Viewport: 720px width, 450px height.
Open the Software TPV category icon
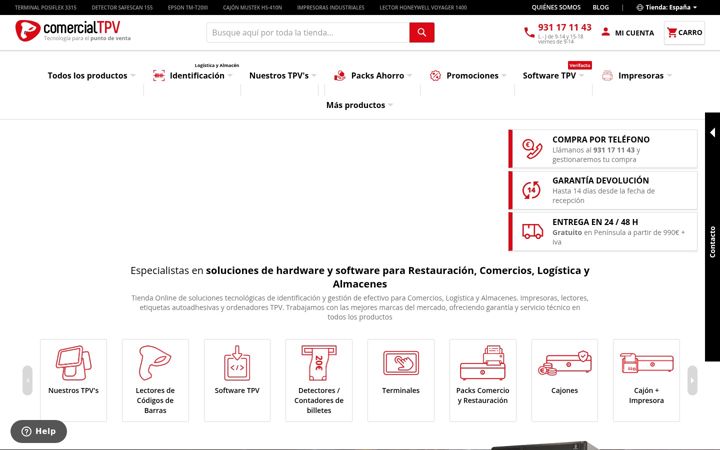click(x=237, y=363)
